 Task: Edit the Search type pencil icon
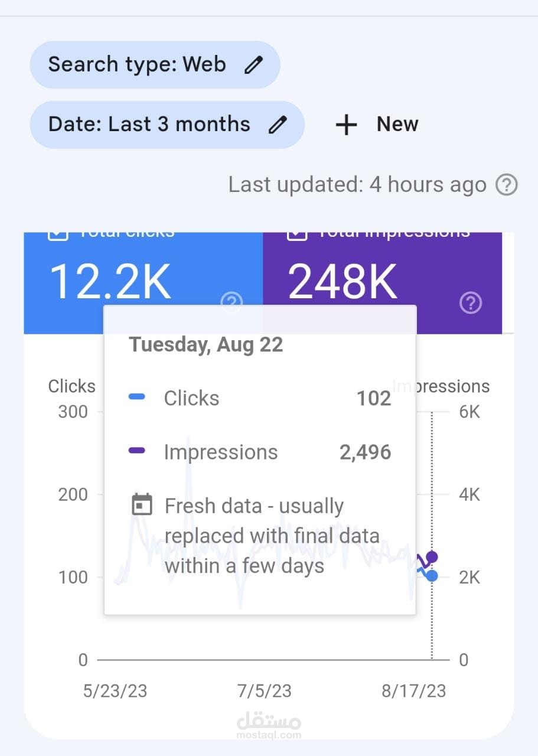click(253, 64)
